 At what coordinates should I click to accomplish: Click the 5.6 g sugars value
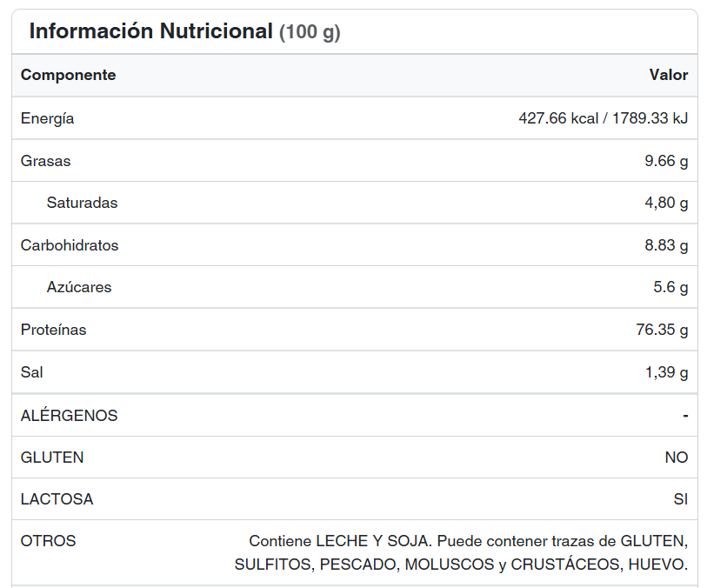(x=670, y=287)
